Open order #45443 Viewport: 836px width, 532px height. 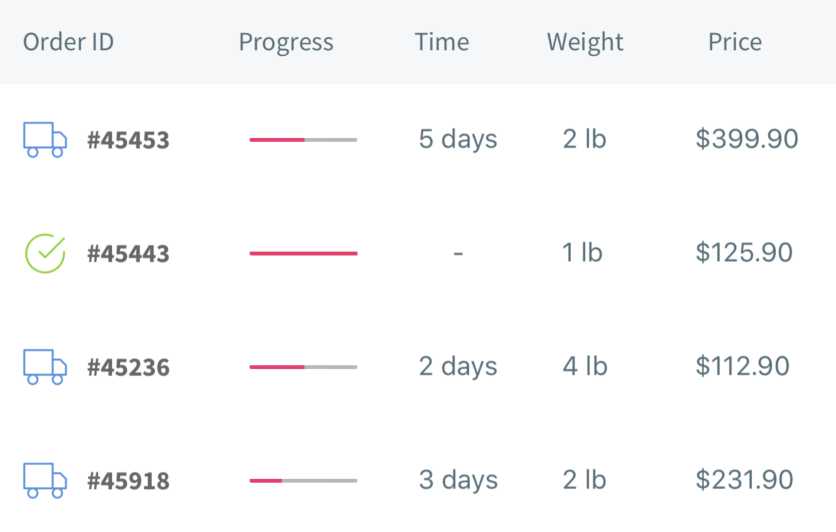tap(128, 254)
